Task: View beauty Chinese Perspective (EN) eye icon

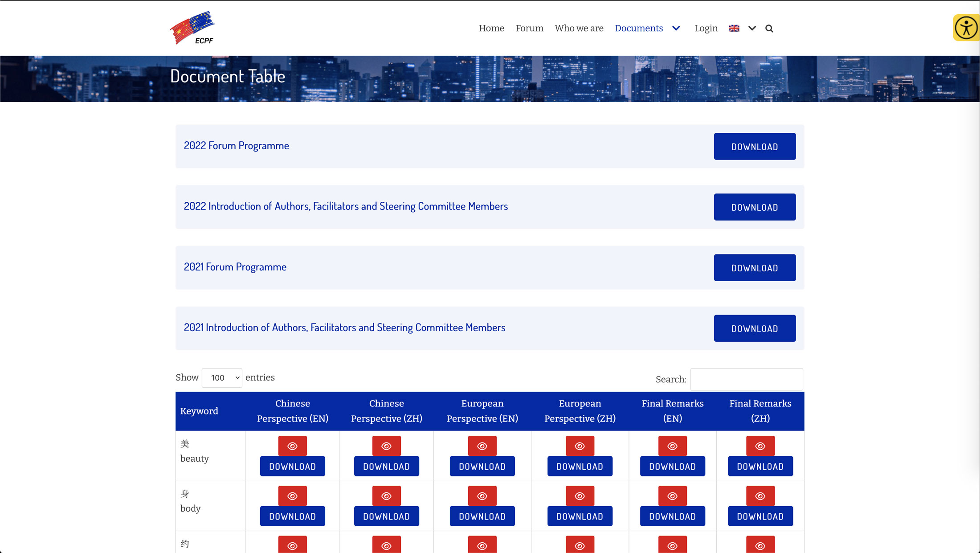Action: [293, 446]
